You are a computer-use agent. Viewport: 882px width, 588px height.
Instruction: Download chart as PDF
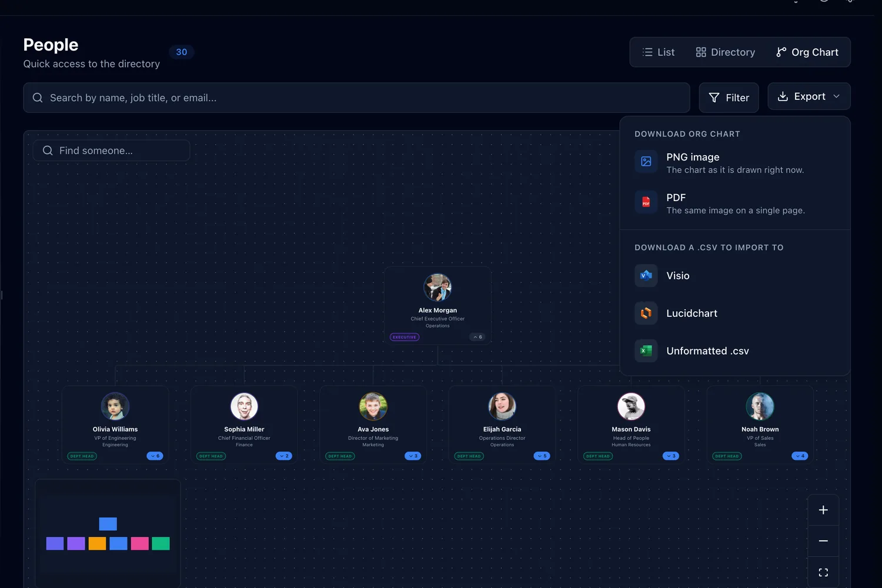click(735, 203)
